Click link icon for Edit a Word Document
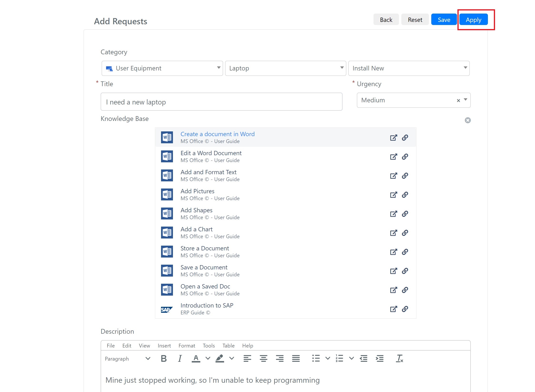535x392 pixels. coord(405,157)
